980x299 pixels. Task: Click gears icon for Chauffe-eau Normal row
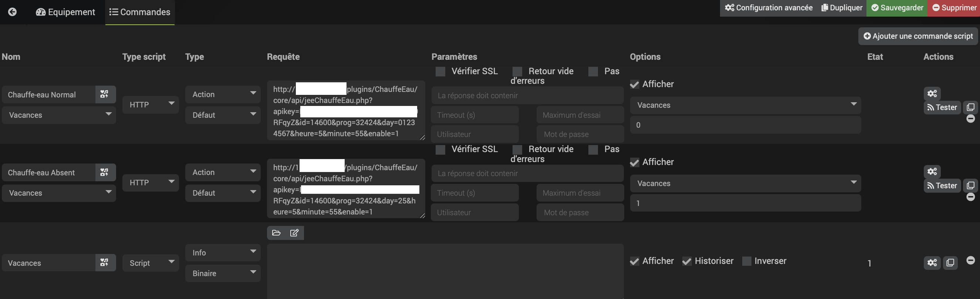coord(932,93)
